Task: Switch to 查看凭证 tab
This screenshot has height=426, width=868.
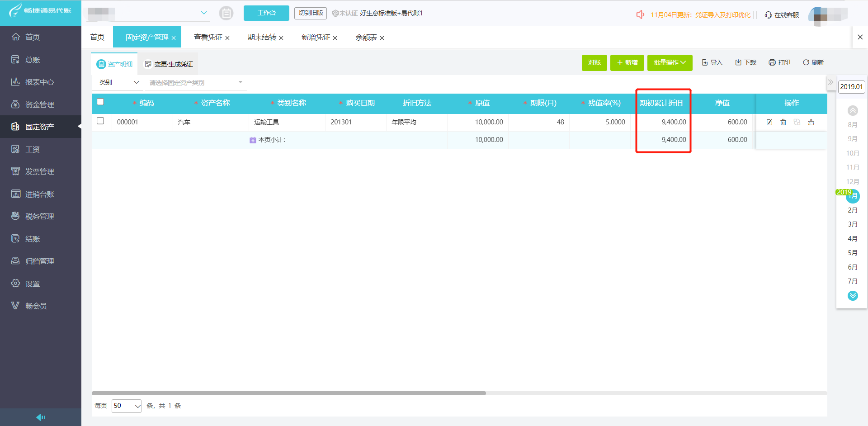Action: 208,38
